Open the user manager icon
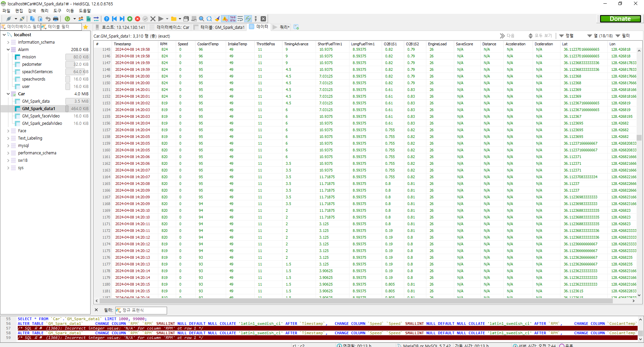This screenshot has height=347, width=644. pyautogui.click(x=81, y=19)
